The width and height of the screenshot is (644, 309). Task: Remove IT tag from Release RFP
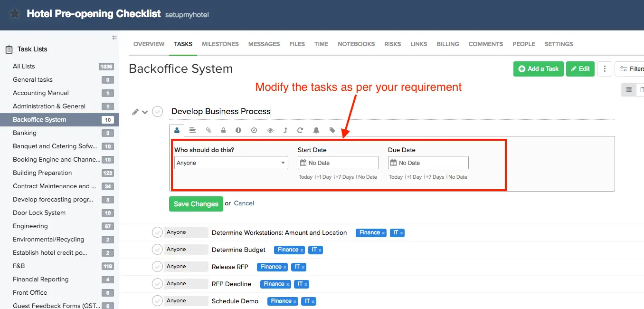[303, 267]
